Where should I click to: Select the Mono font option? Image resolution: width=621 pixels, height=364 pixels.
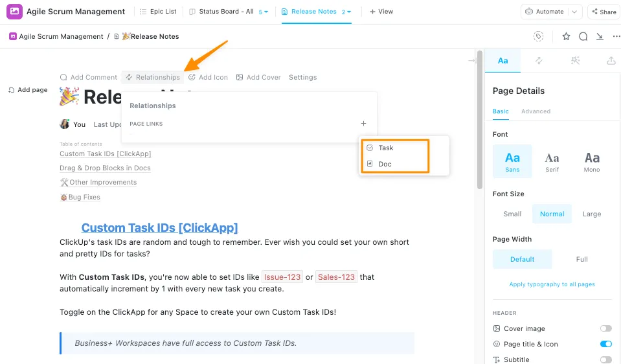pos(592,161)
